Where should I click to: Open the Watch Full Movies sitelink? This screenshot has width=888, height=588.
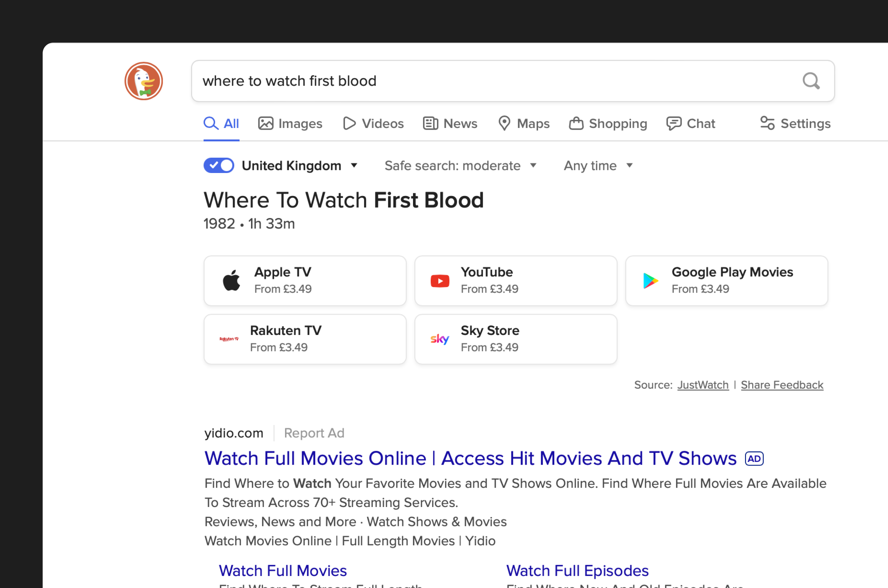[x=283, y=571]
